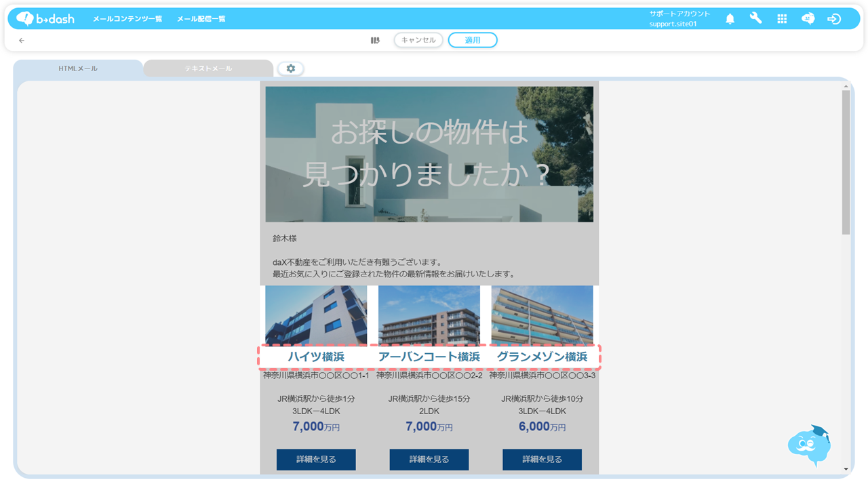Open the gear settings tab
The width and height of the screenshot is (868, 488).
[291, 68]
